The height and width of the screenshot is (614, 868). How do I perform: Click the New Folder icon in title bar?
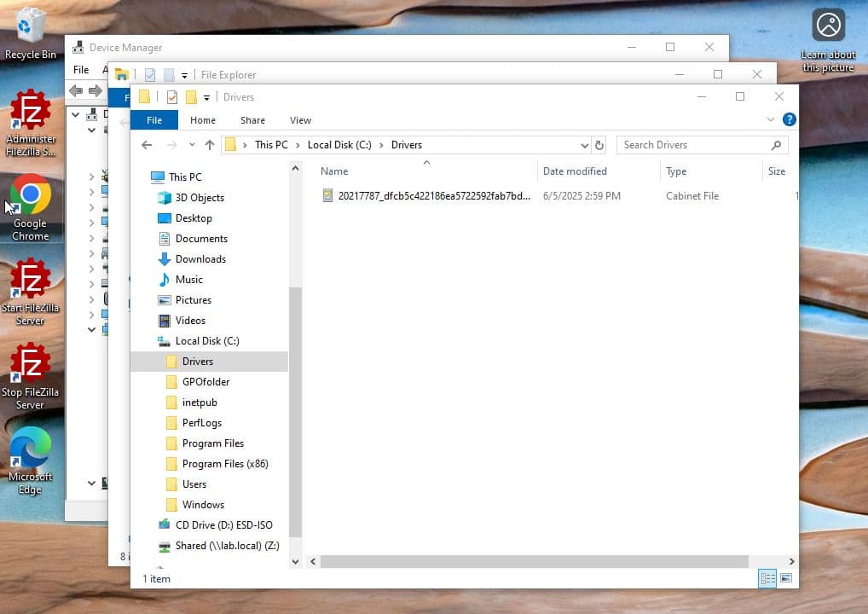[x=191, y=97]
